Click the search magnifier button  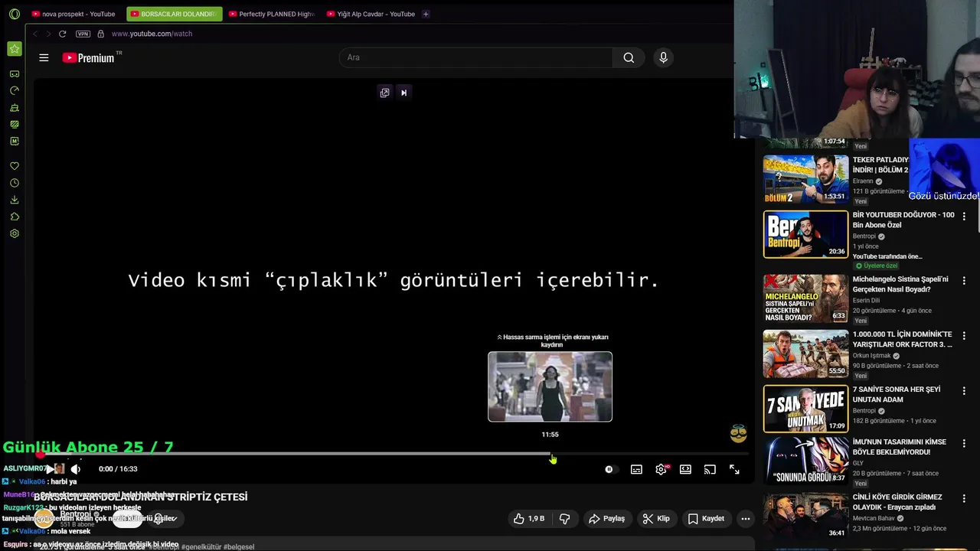click(629, 57)
